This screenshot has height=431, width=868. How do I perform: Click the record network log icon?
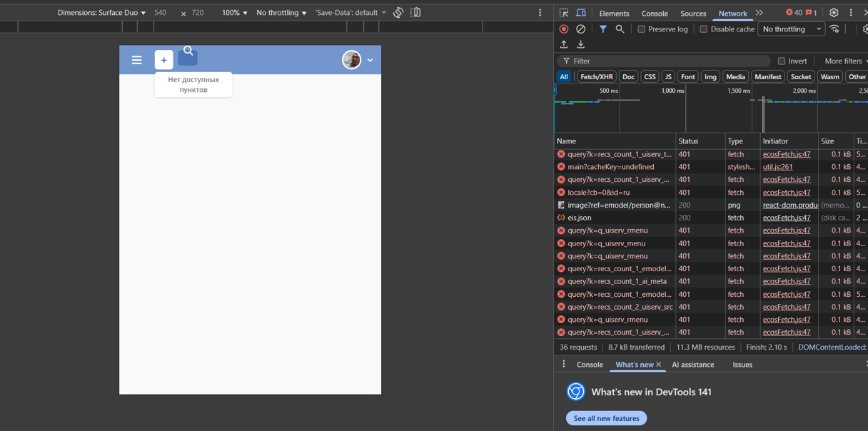564,29
